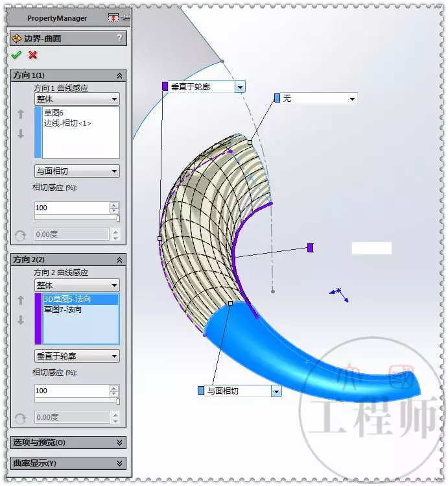
Task: Click direction 2 angle field 0.00度
Action: pos(72,417)
